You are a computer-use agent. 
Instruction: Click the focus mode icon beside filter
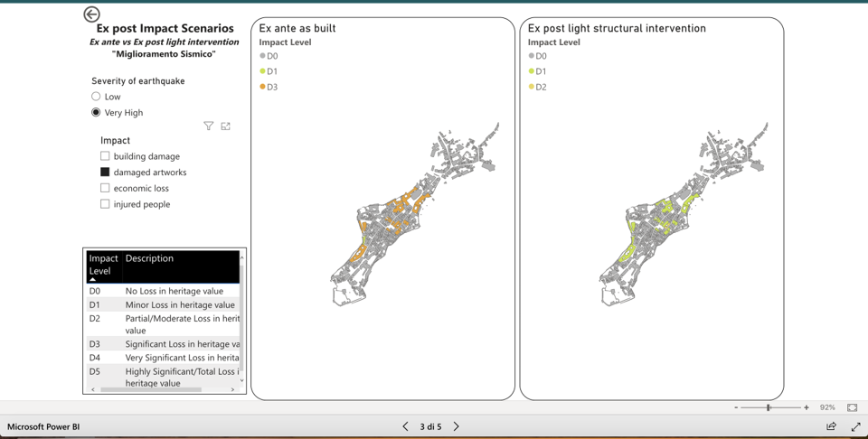(x=226, y=126)
